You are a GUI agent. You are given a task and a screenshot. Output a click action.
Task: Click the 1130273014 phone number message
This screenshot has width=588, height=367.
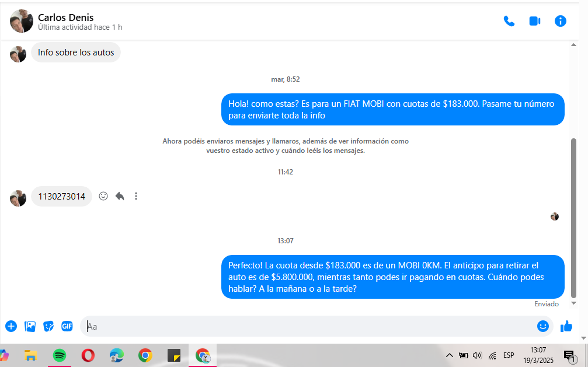click(61, 197)
